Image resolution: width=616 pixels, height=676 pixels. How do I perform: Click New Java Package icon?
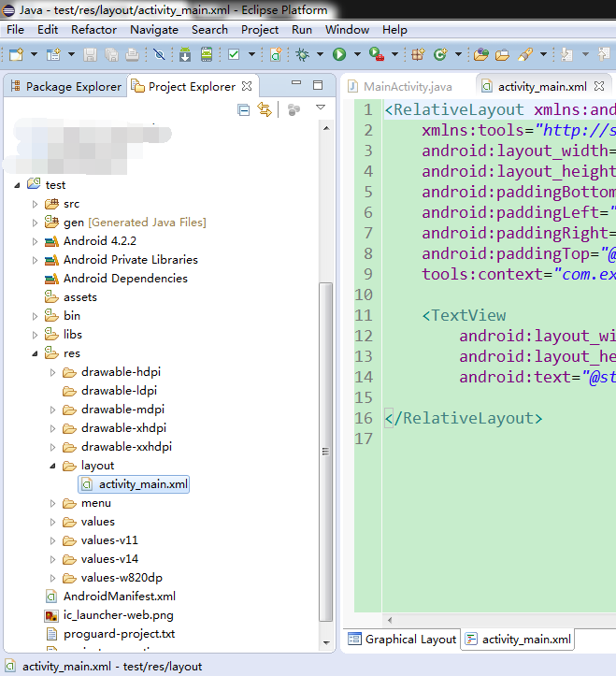(x=418, y=55)
